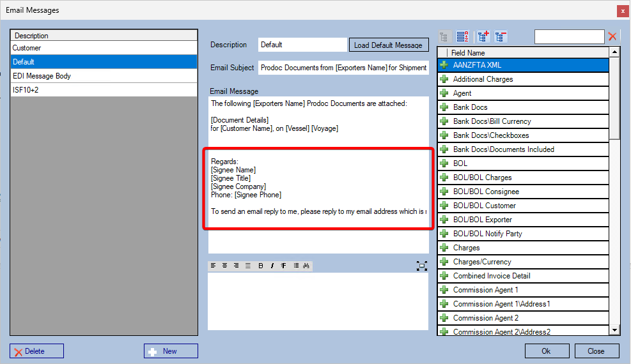631x364 pixels.
Task: Insert a bulleted list
Action: (x=296, y=266)
